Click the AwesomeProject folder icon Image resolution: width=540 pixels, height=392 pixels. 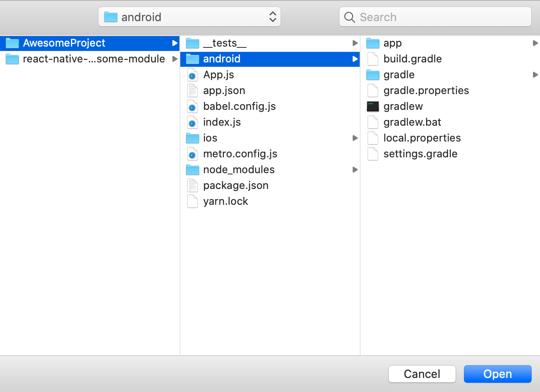(12, 43)
